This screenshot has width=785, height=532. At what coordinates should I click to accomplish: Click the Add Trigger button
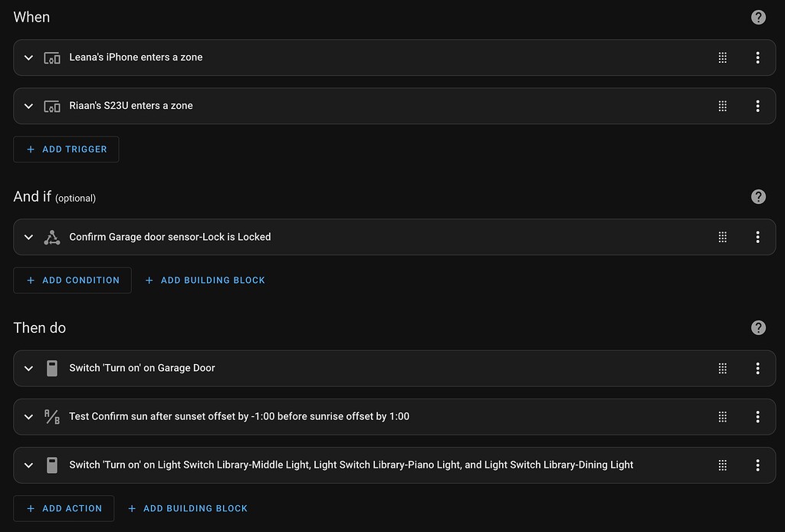click(66, 149)
